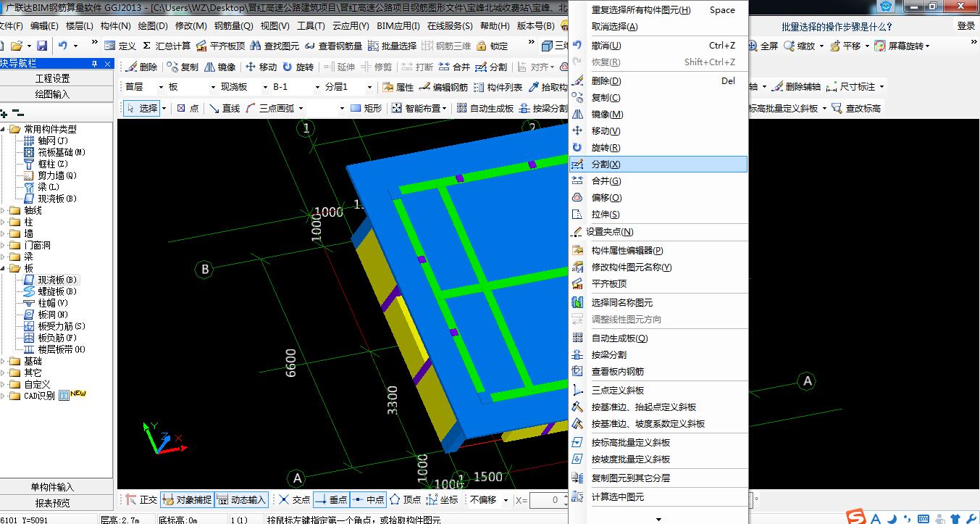Choose 偏移(O) in the context menu
The image size is (980, 524).
[658, 198]
